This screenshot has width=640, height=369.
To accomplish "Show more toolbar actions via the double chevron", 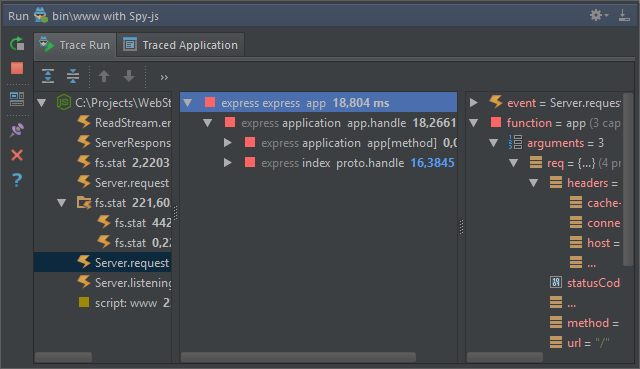I will click(x=164, y=78).
